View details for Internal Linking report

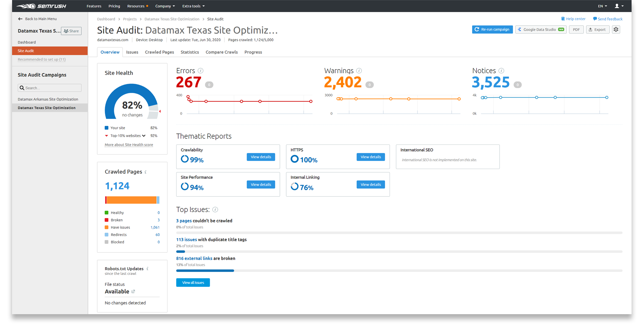(370, 184)
